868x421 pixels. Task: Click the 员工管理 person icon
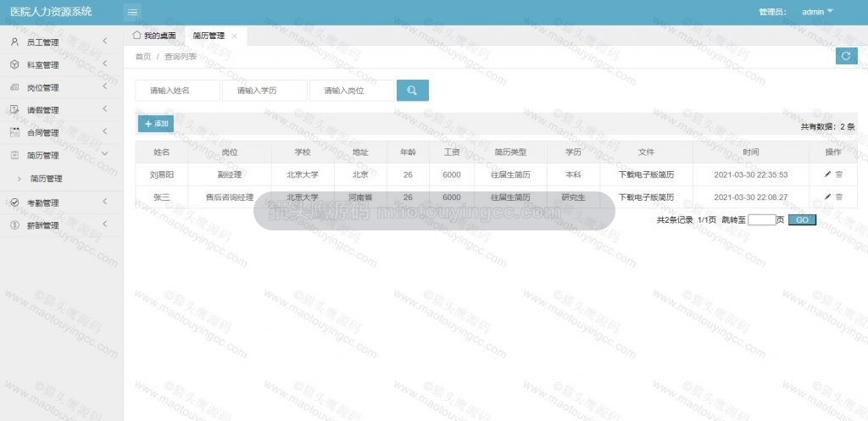pos(15,42)
